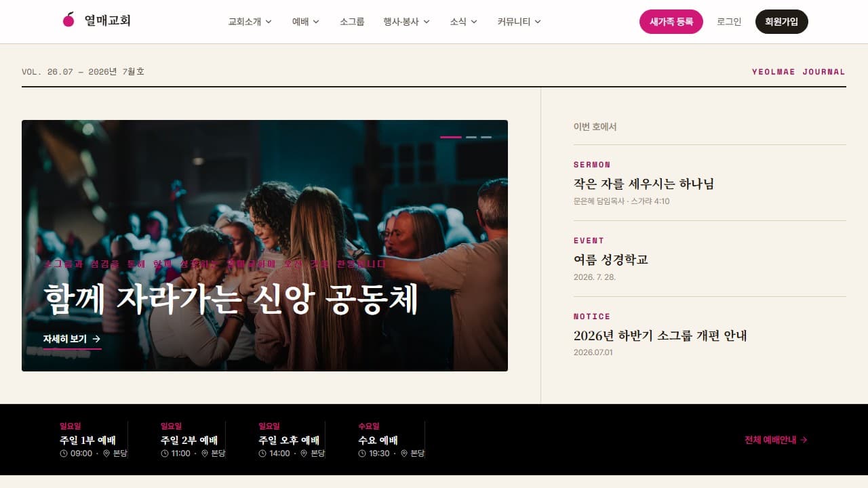Open the 커뮤니티 navigation item
Screen dimensions: 868x488
519,22
